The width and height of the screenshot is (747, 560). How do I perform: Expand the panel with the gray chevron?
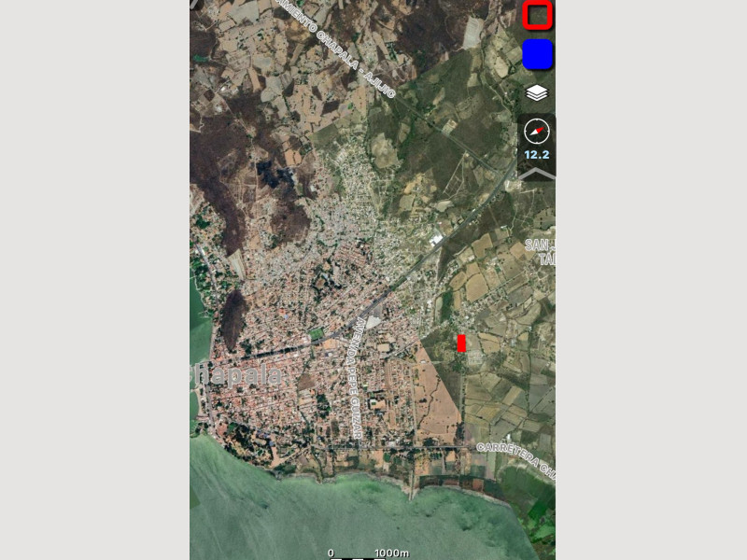click(x=536, y=174)
